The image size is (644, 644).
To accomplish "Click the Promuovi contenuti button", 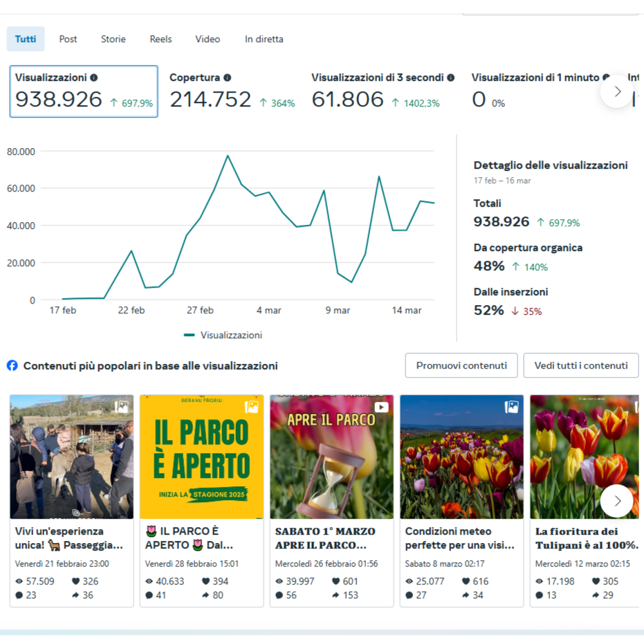I will tap(461, 365).
